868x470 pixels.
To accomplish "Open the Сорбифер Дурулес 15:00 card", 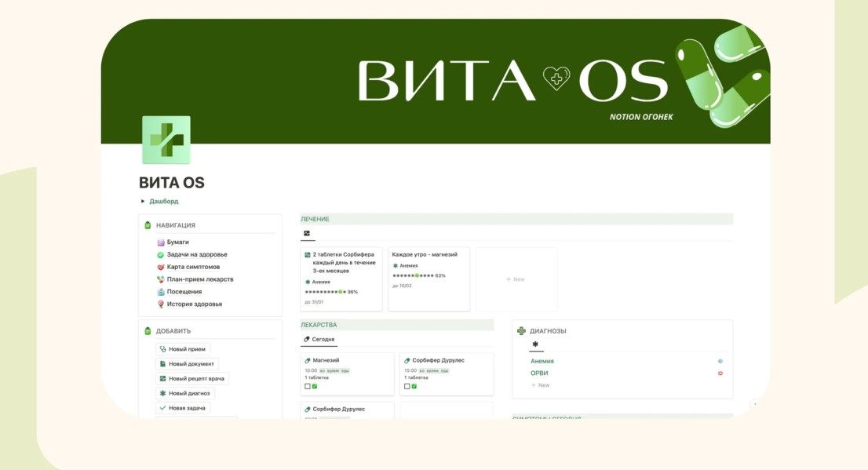I will 447,374.
